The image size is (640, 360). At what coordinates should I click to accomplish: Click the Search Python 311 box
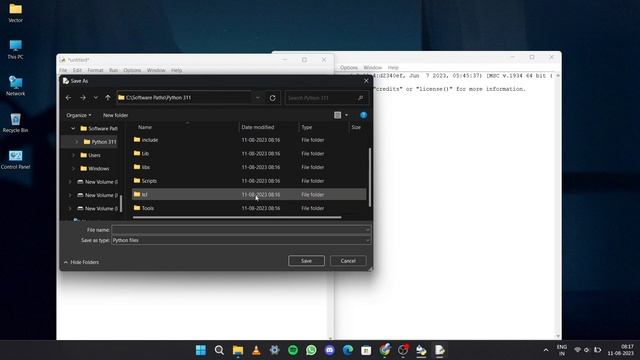326,98
